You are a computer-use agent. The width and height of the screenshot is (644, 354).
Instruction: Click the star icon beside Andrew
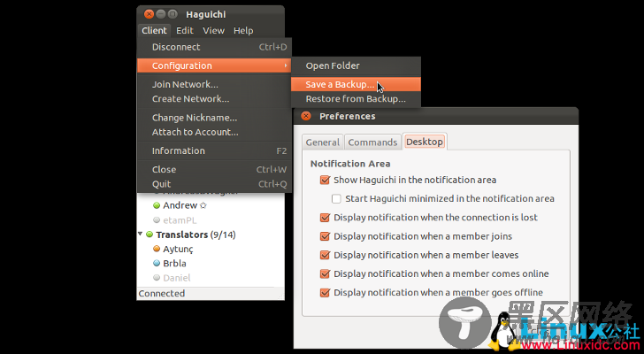(x=203, y=205)
